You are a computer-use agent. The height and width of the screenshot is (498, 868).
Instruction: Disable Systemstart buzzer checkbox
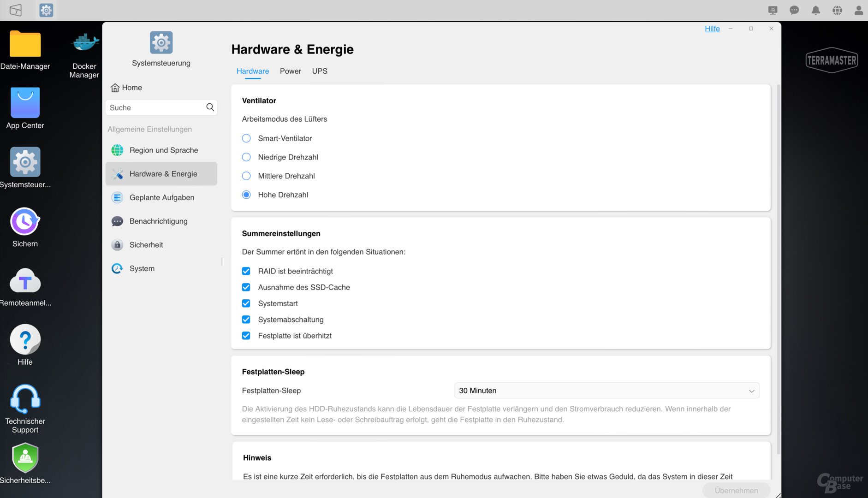tap(246, 303)
